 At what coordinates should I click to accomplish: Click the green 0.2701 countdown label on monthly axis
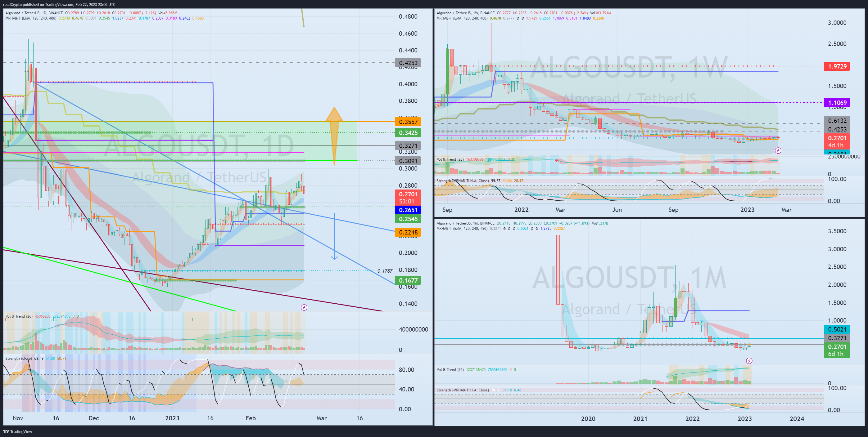837,350
